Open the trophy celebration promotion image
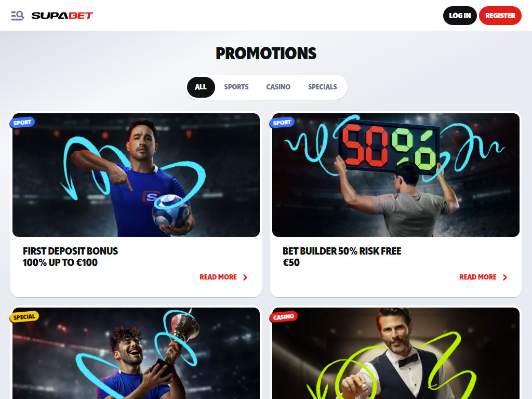 point(136,353)
